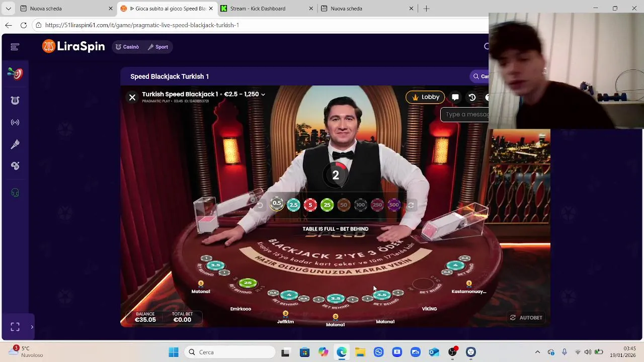Click the Kastamonuay player name
Viewport: 644px width, 362px height.
click(469, 292)
